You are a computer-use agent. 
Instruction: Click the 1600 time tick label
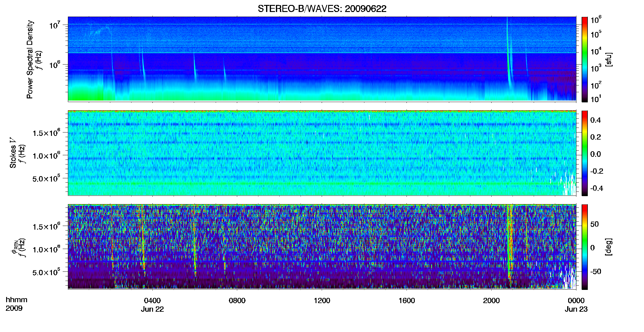tap(407, 301)
